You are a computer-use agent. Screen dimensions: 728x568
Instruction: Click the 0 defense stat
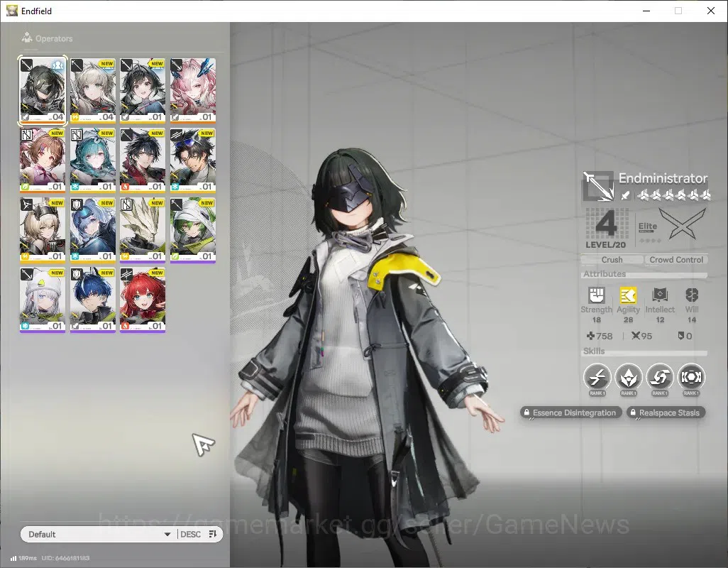[x=685, y=336]
